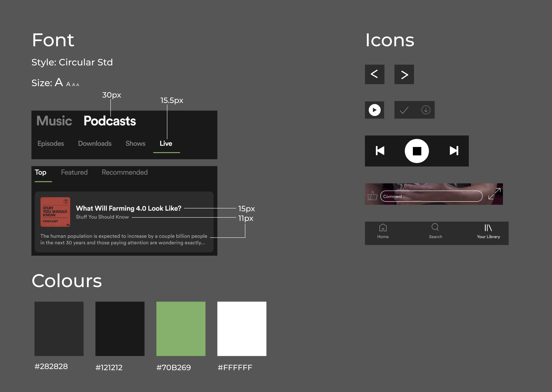Click the thumbs up like icon
Viewport: 552px width, 392px height.
[372, 196]
